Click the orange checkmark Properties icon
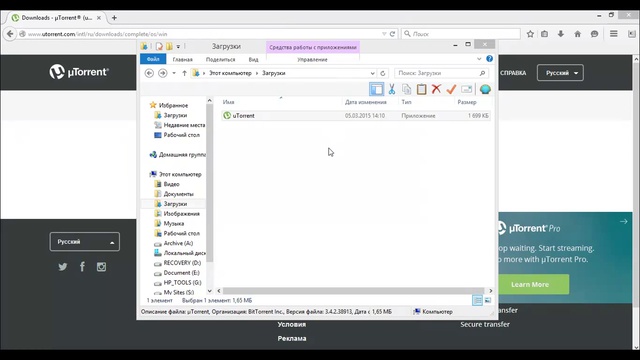This screenshot has height=360, width=640. tap(451, 89)
